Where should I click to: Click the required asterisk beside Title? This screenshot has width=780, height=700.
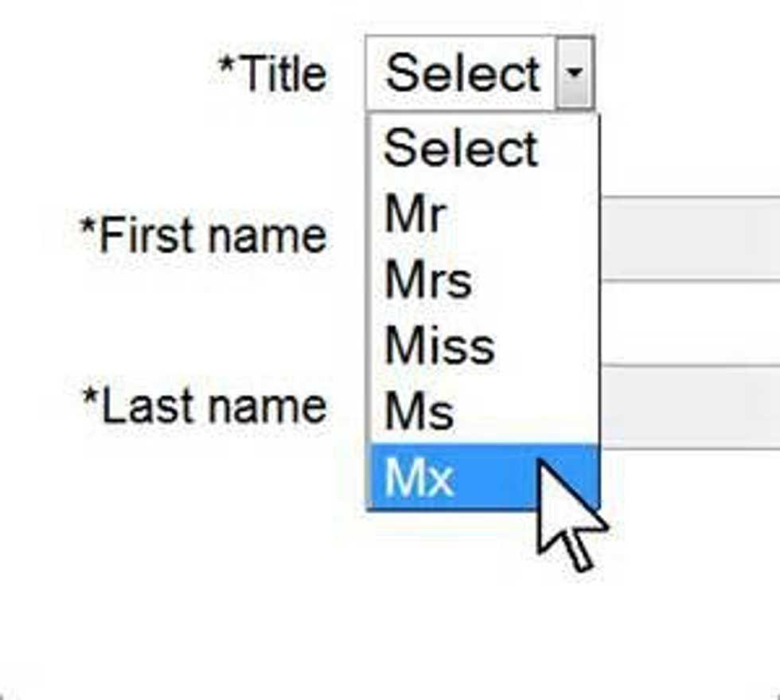pos(227,66)
